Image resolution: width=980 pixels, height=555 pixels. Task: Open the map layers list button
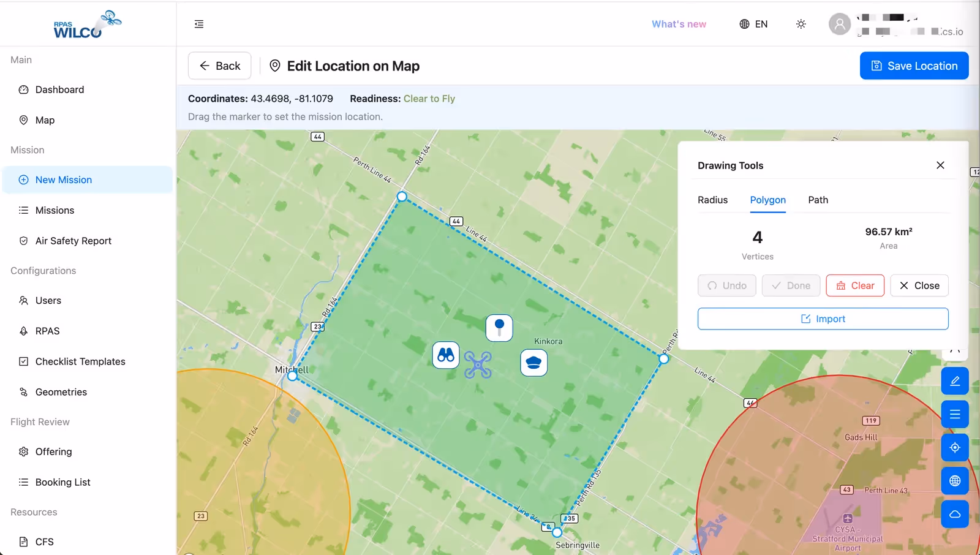click(955, 414)
